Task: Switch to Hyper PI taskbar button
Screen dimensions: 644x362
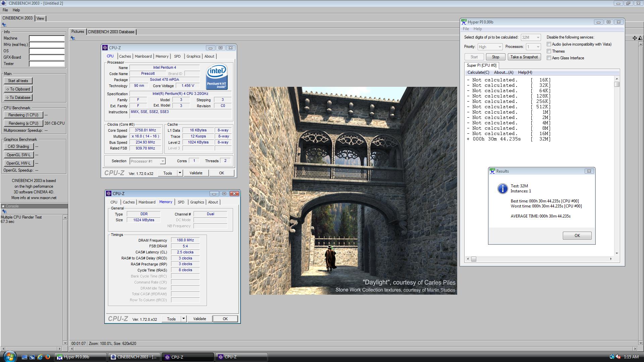Action: pyautogui.click(x=80, y=357)
